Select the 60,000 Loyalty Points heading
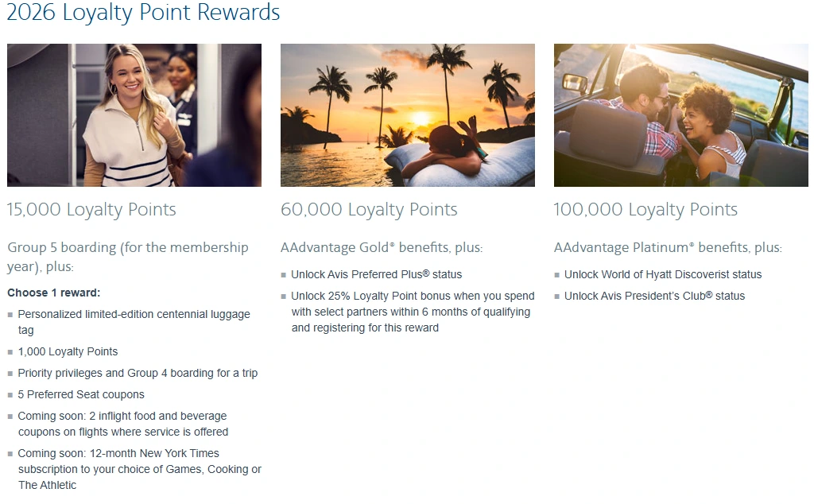814x504 pixels. click(369, 210)
